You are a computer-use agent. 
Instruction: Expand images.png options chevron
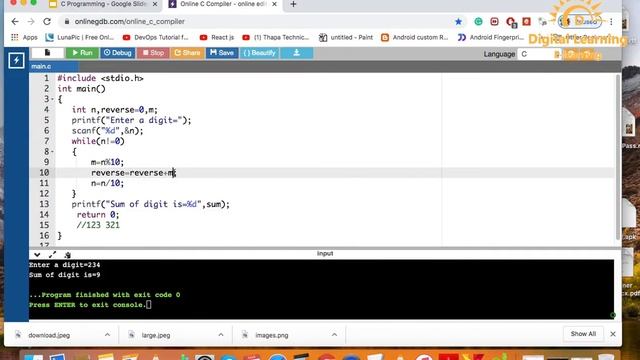pos(334,335)
